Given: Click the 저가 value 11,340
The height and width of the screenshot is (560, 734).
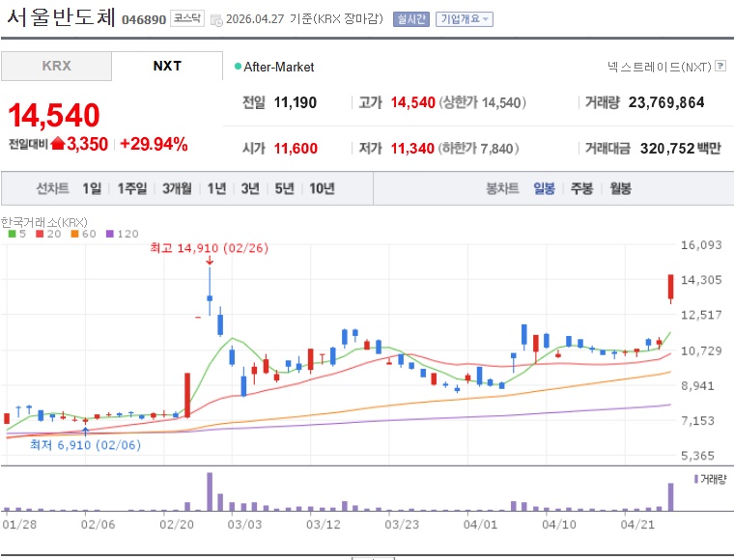Looking at the screenshot, I should pos(412,149).
